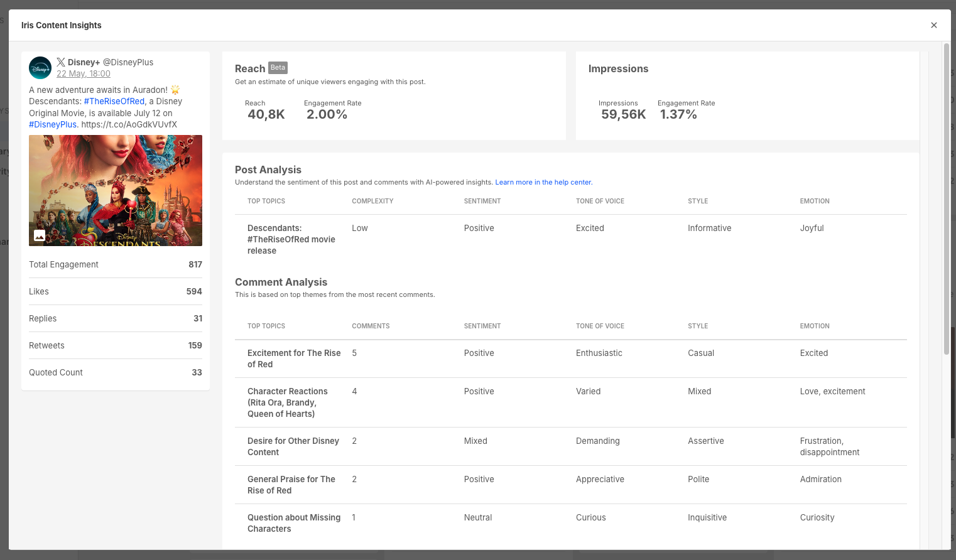Open the Descendants post image thumbnail
This screenshot has width=956, height=560.
pos(116,190)
